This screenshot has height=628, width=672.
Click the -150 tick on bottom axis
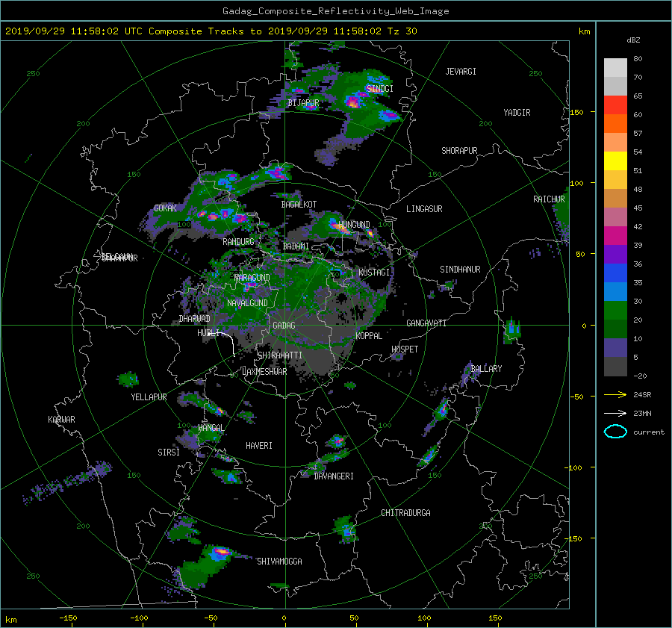point(68,618)
